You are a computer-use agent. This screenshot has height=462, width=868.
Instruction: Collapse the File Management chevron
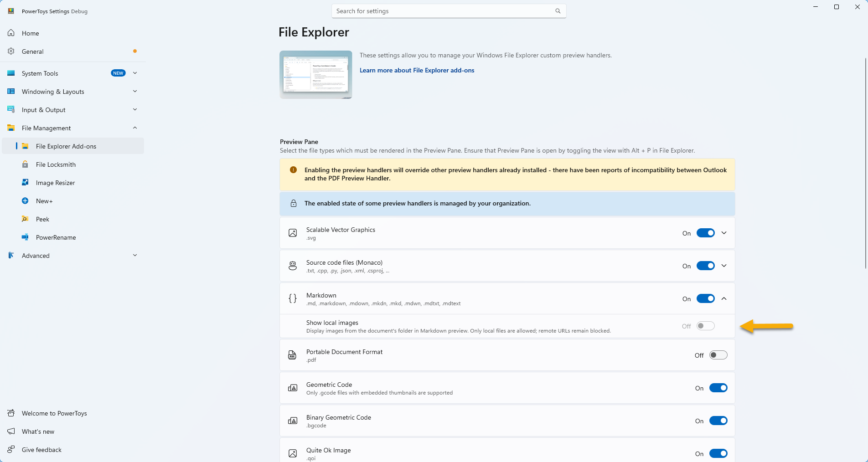135,128
